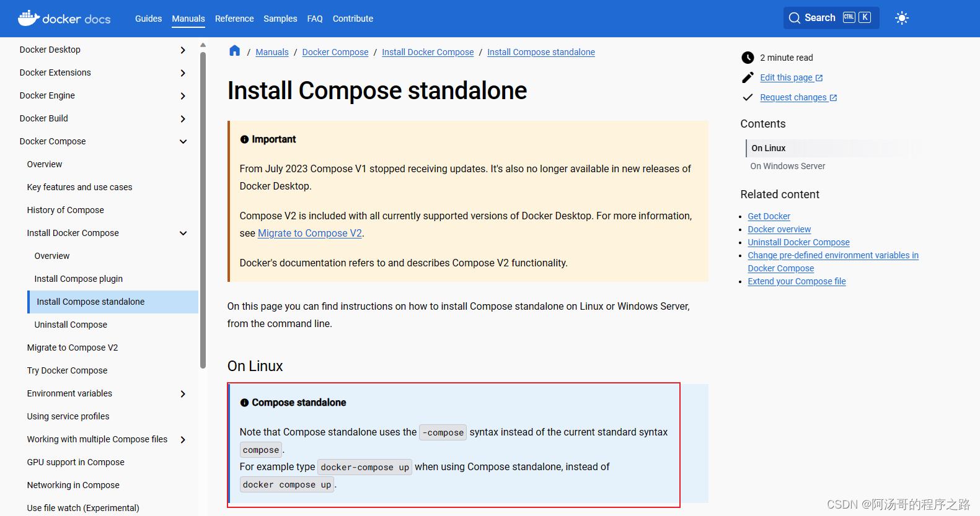
Task: Open the Uninstall Docker Compose related link
Action: coord(798,242)
